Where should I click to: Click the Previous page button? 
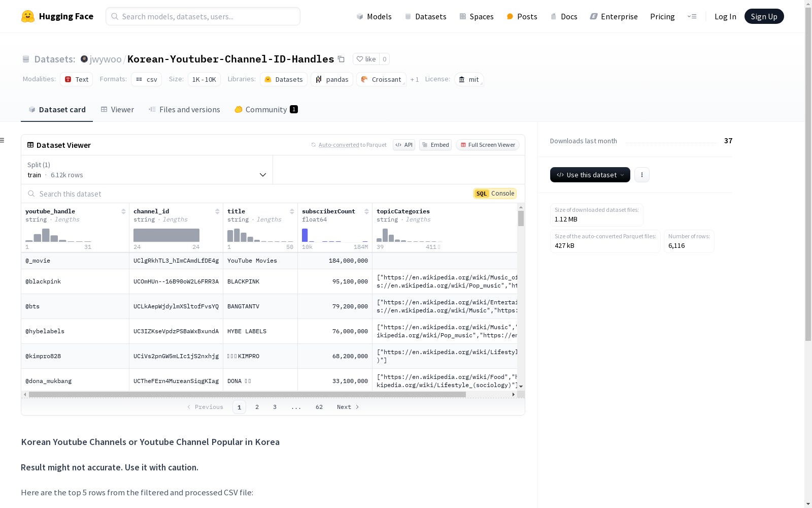(x=205, y=407)
